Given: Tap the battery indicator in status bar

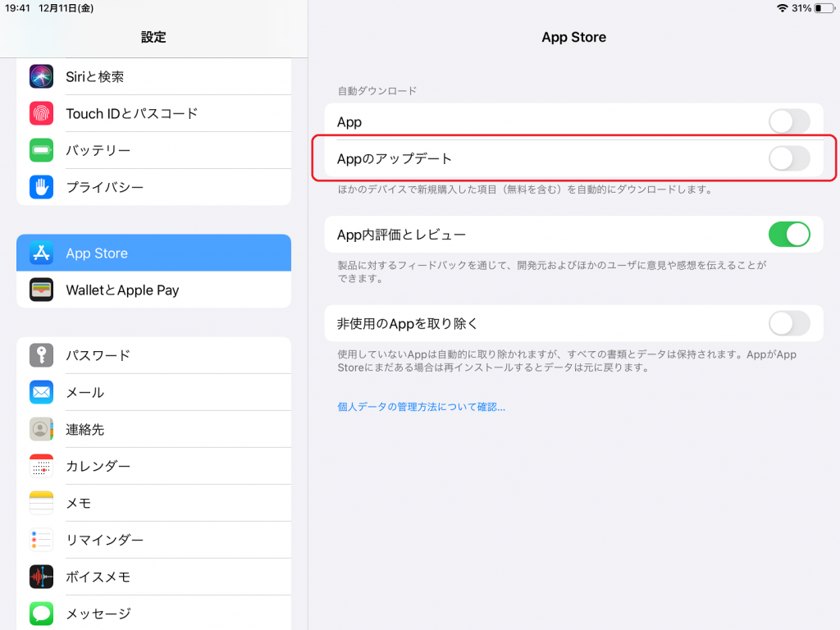Looking at the screenshot, I should (x=824, y=8).
